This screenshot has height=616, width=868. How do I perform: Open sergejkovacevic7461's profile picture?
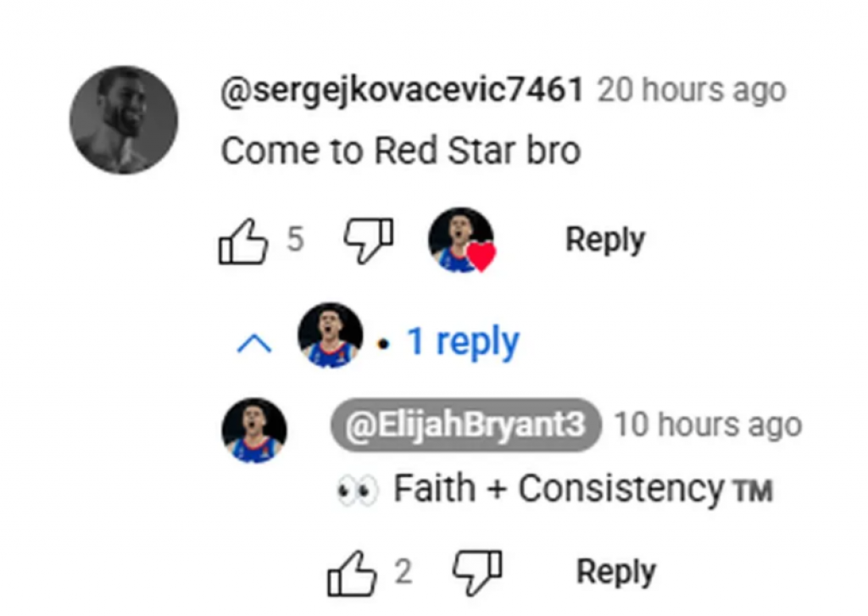(124, 120)
